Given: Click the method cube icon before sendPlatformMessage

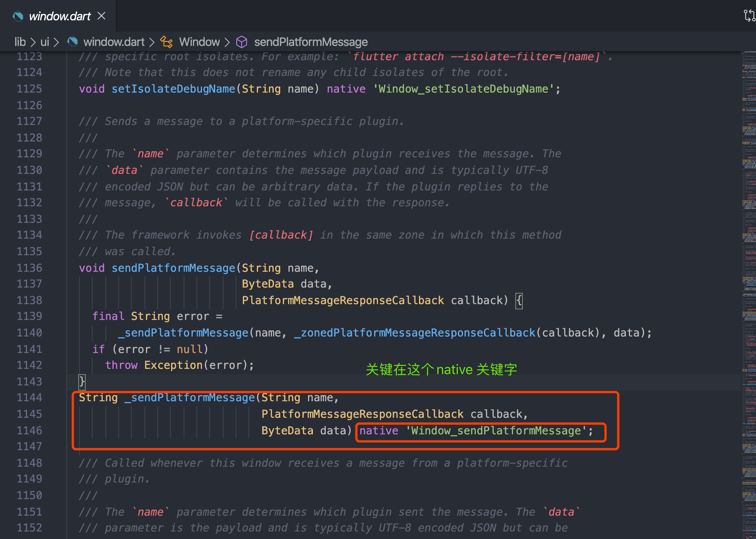Looking at the screenshot, I should [x=241, y=42].
